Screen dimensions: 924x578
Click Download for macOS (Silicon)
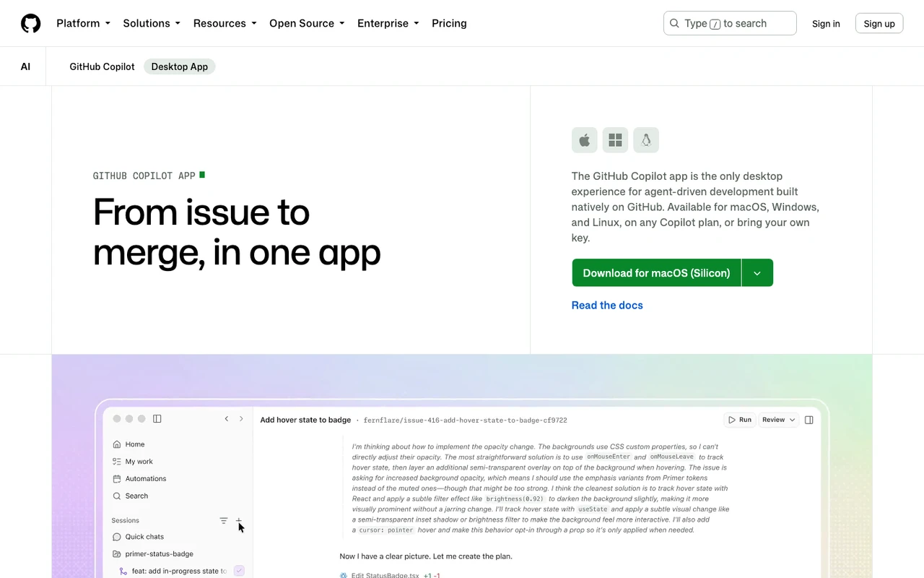click(x=656, y=273)
